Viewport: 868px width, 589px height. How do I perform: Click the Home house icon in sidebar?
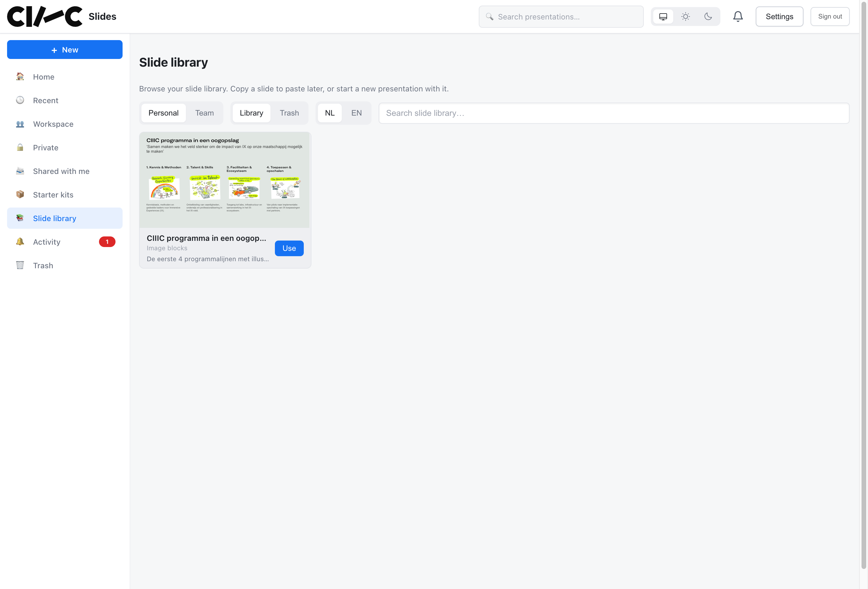coord(20,77)
